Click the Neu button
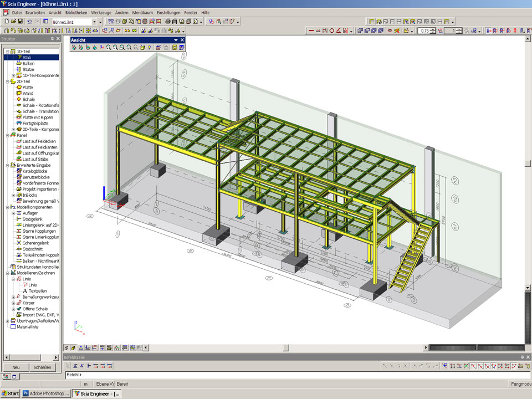Viewport: 532px width, 399px height. point(16,367)
